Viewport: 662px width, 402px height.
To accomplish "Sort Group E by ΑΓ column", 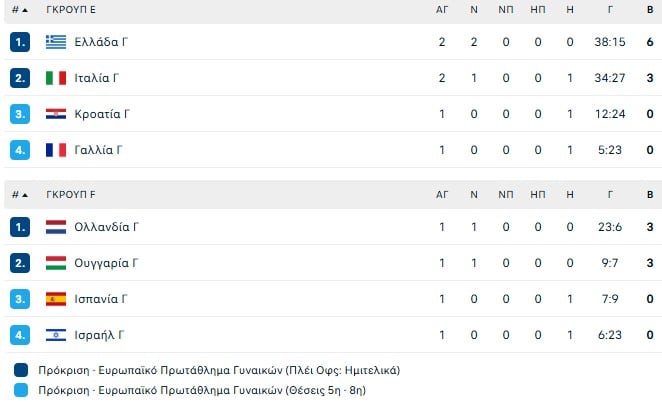I will click(442, 9).
